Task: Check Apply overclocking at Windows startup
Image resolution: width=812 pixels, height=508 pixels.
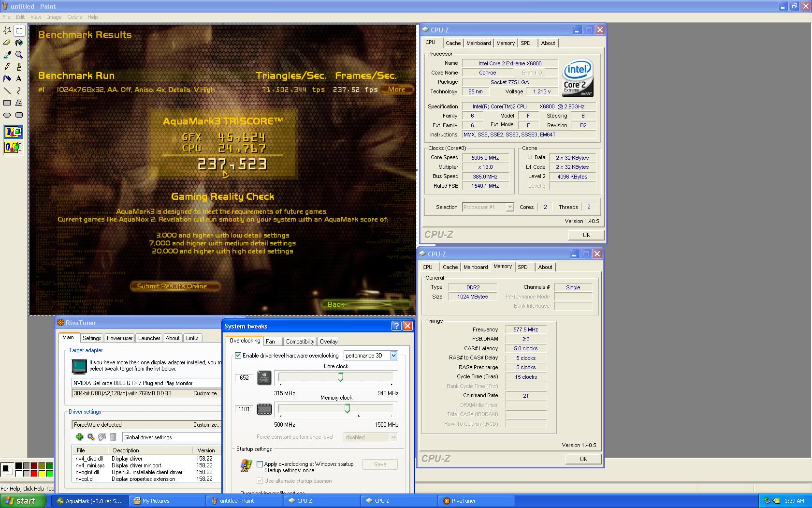Action: tap(260, 464)
